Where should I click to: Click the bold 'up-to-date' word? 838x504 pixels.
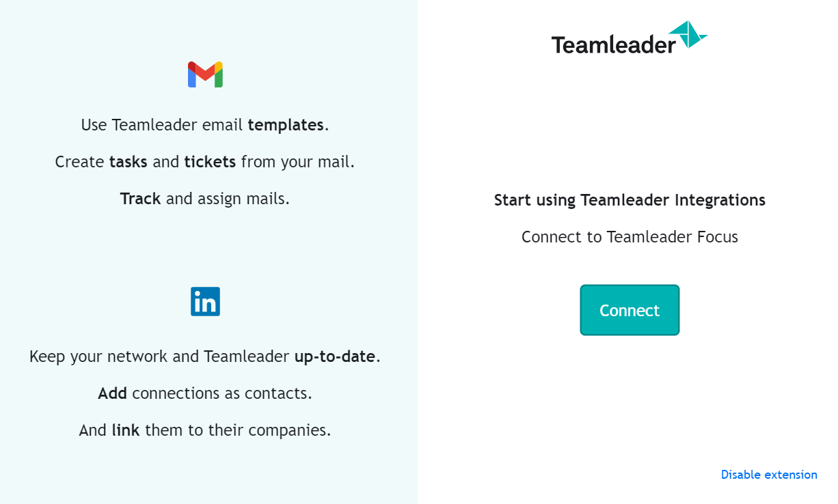pos(335,357)
